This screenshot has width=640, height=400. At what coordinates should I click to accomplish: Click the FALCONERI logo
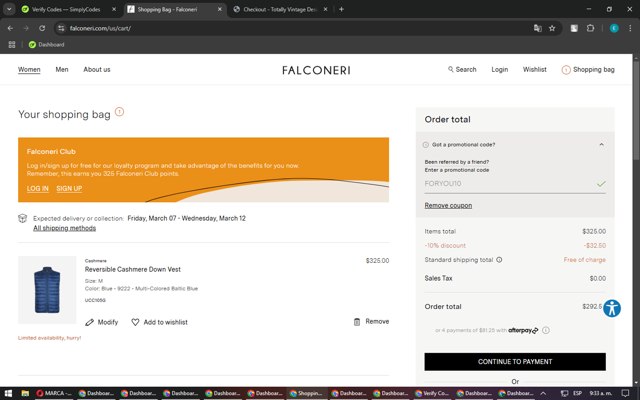click(x=316, y=70)
